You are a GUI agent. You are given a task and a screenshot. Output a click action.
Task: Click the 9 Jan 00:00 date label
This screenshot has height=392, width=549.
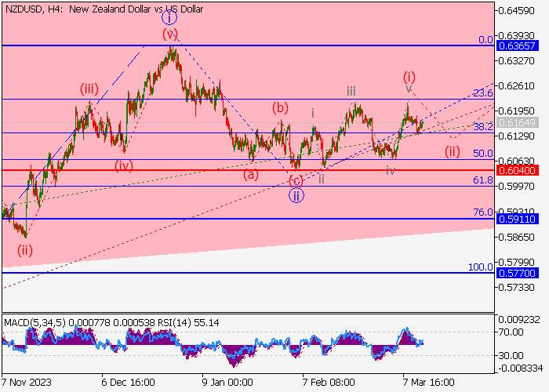(x=227, y=382)
